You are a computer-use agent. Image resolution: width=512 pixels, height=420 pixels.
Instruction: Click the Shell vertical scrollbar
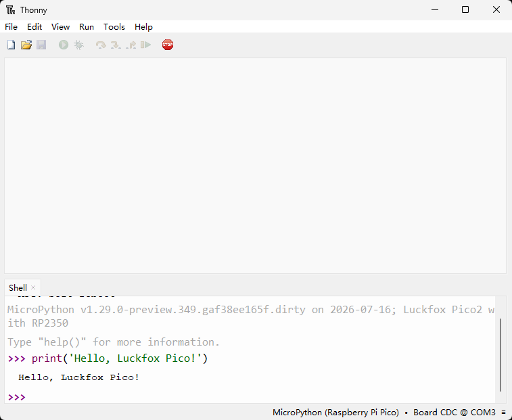(x=501, y=354)
